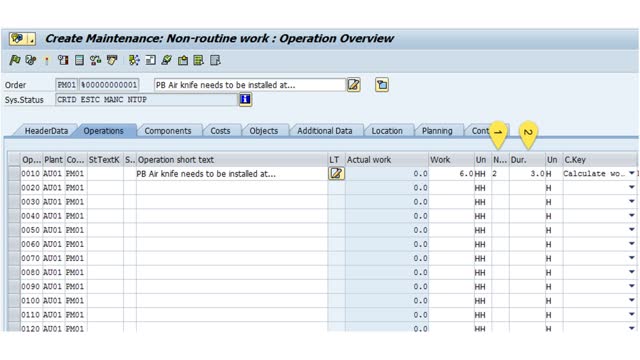Expand C.Key dropdown for operation 0010
This screenshot has width=640, height=360.
(631, 173)
